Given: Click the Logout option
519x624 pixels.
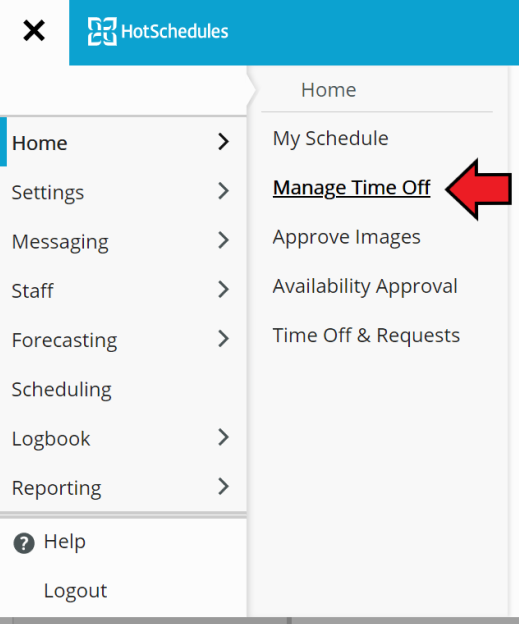Looking at the screenshot, I should (75, 591).
